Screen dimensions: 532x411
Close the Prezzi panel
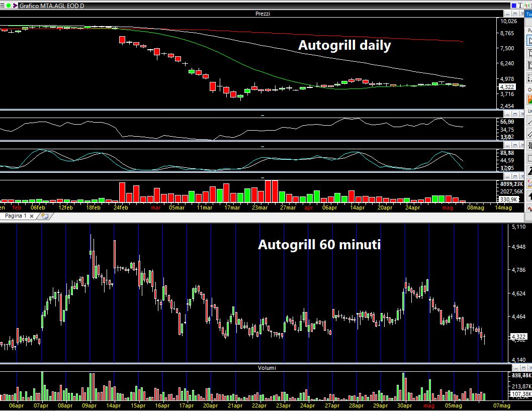[522, 14]
